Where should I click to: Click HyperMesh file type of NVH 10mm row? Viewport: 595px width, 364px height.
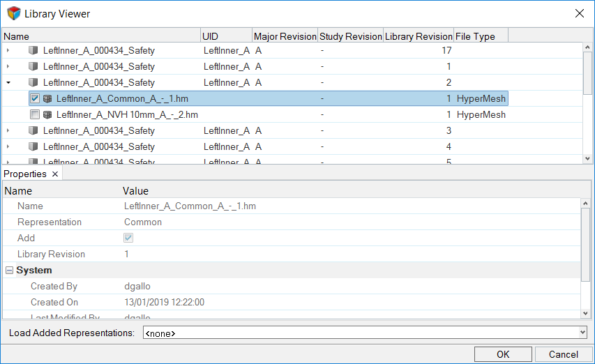point(481,114)
